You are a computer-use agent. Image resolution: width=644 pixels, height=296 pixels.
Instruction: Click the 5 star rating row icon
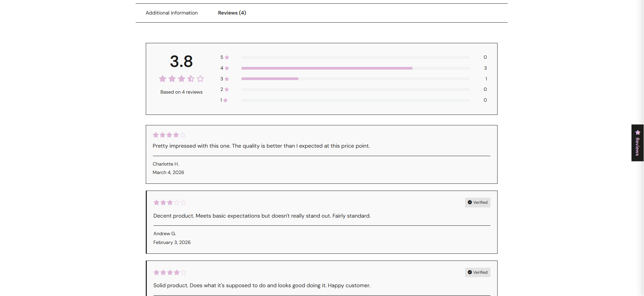point(227,57)
